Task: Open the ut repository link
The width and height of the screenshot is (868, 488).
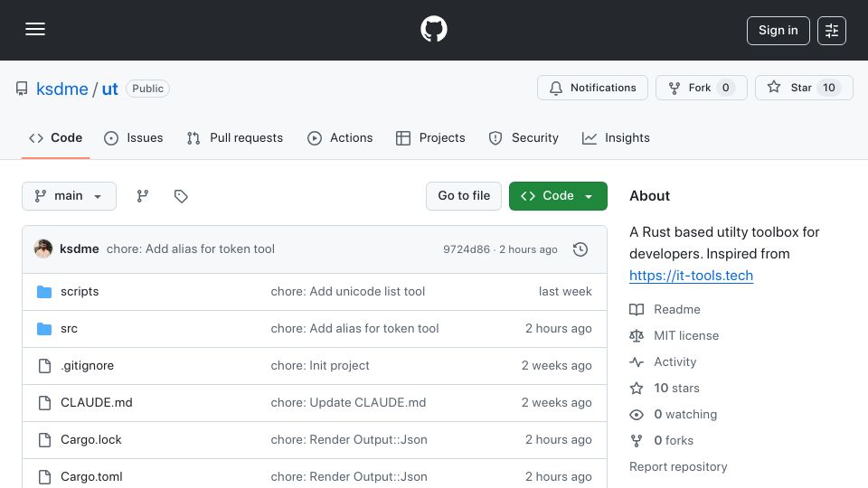Action: pyautogui.click(x=109, y=89)
